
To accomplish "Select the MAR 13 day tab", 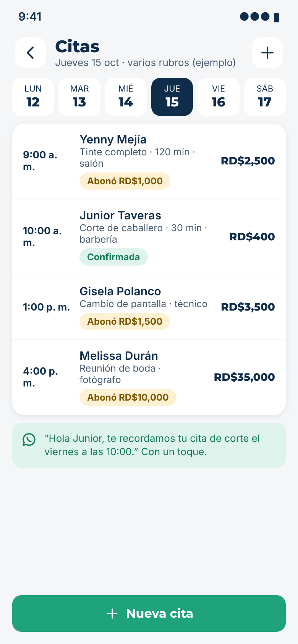I will (x=79, y=97).
